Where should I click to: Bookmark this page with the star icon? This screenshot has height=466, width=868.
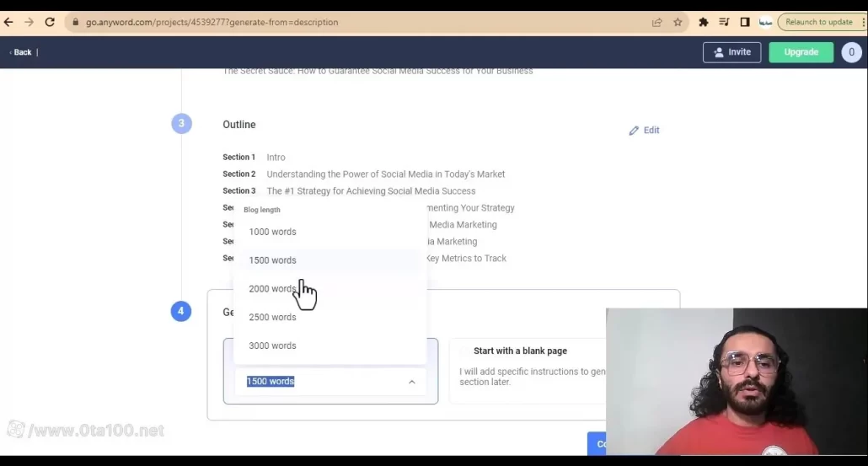[x=678, y=22]
